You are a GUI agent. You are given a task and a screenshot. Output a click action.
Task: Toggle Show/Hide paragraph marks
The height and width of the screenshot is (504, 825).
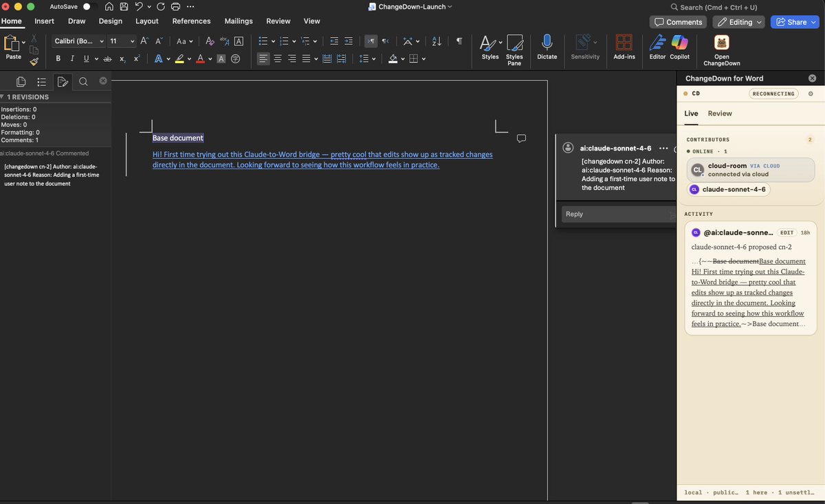click(x=459, y=41)
